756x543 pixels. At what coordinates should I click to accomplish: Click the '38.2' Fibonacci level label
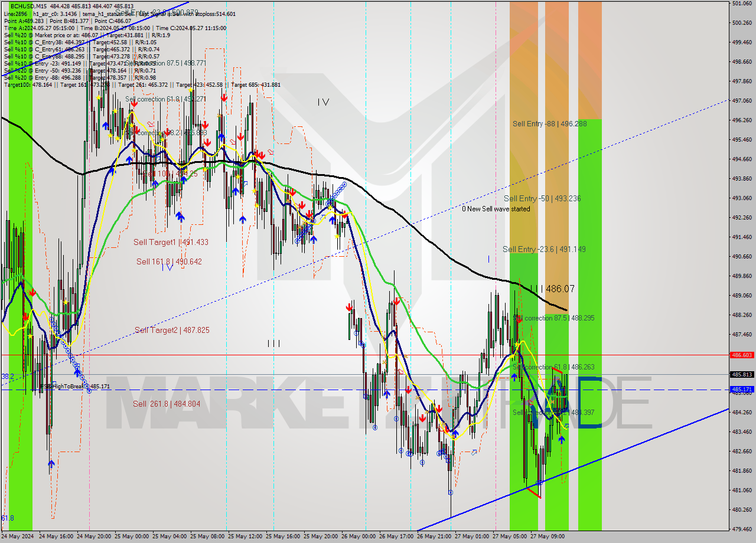coord(7,377)
